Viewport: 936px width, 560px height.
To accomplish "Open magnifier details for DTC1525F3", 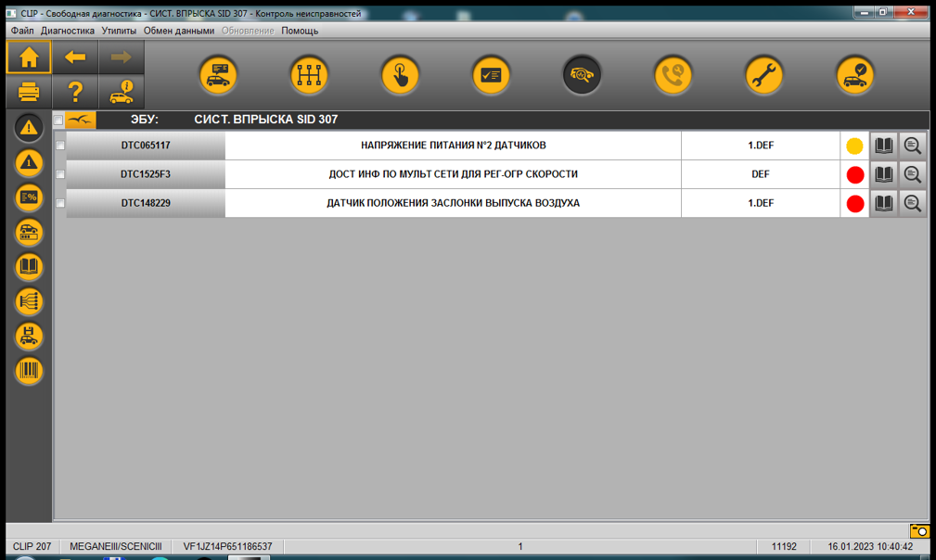I will 912,174.
